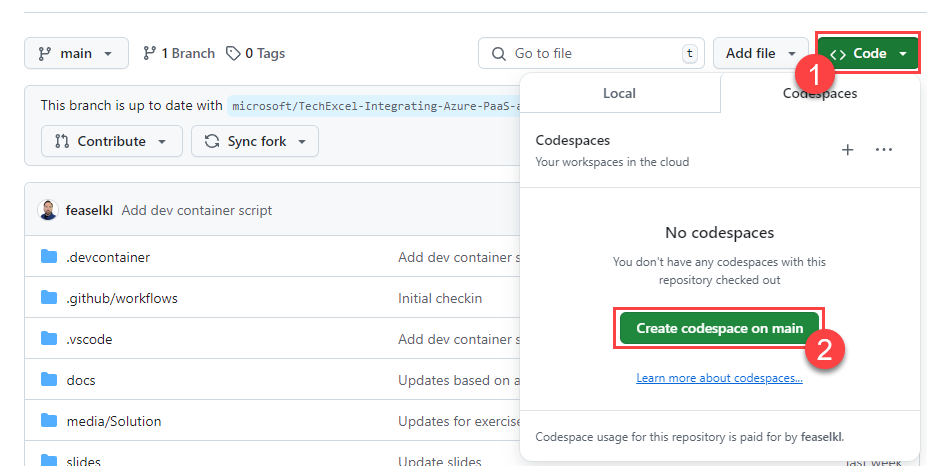Screen dimensions: 927x466
Task: Open the Contribute dropdown
Action: 112,141
